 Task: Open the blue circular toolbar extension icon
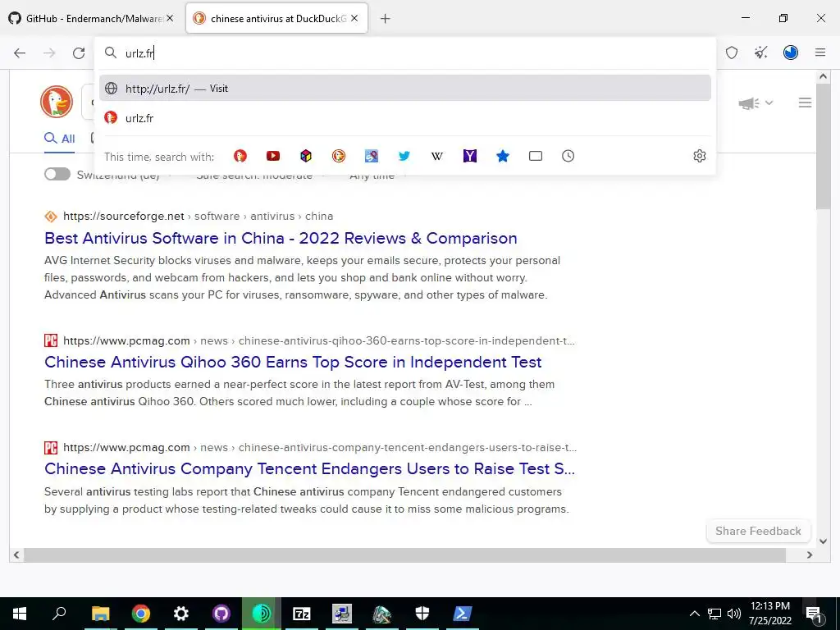click(790, 52)
